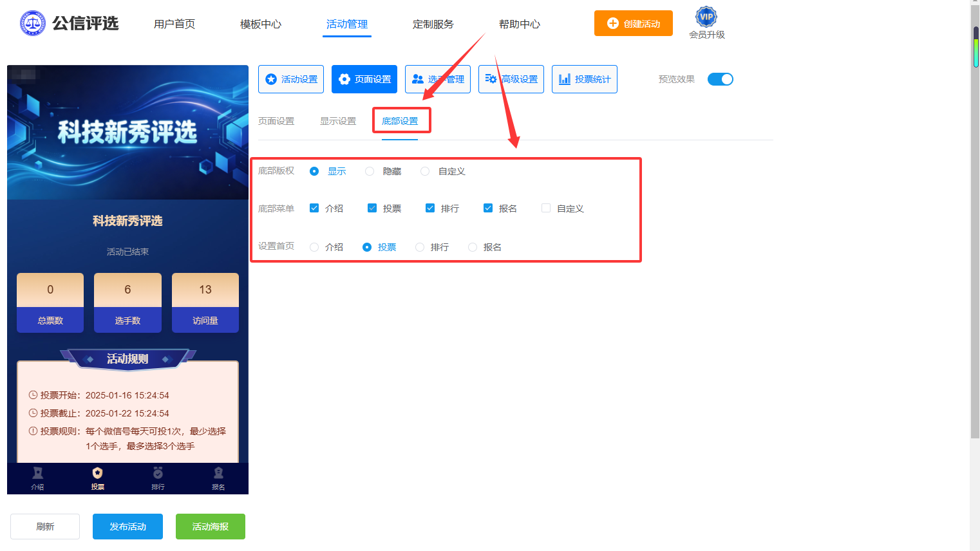Click the 公信评选 brand name
Image resolution: width=980 pixels, height=551 pixels.
click(x=86, y=24)
